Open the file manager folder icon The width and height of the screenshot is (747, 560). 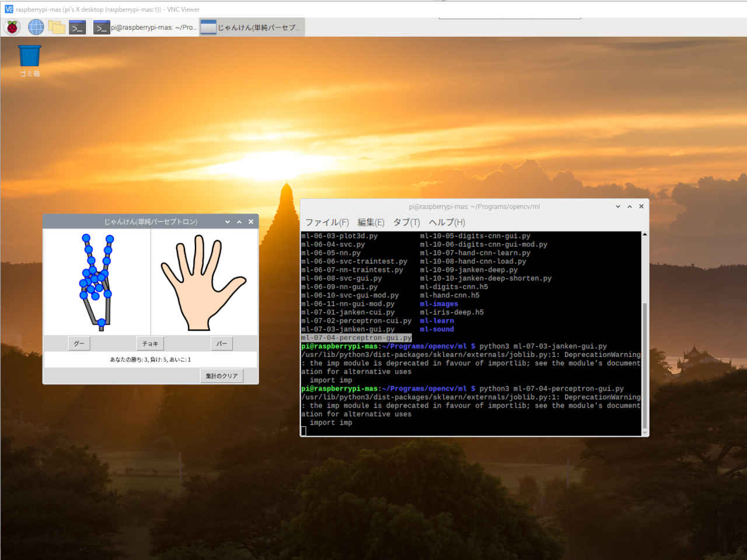[57, 27]
